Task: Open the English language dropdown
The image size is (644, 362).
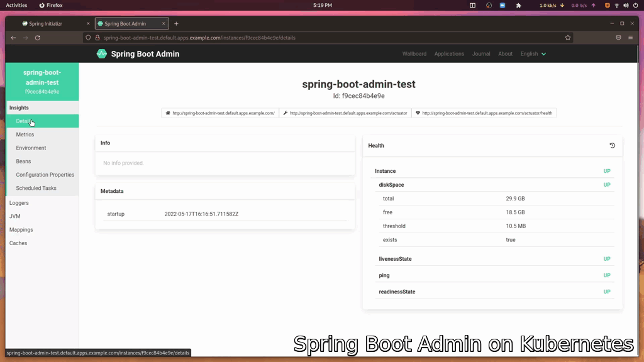Action: pos(533,54)
